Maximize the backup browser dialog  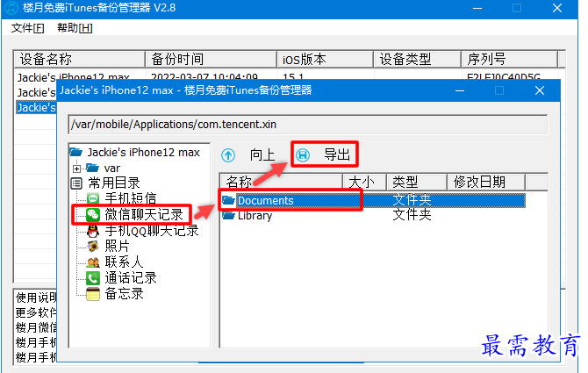pyautogui.click(x=499, y=90)
